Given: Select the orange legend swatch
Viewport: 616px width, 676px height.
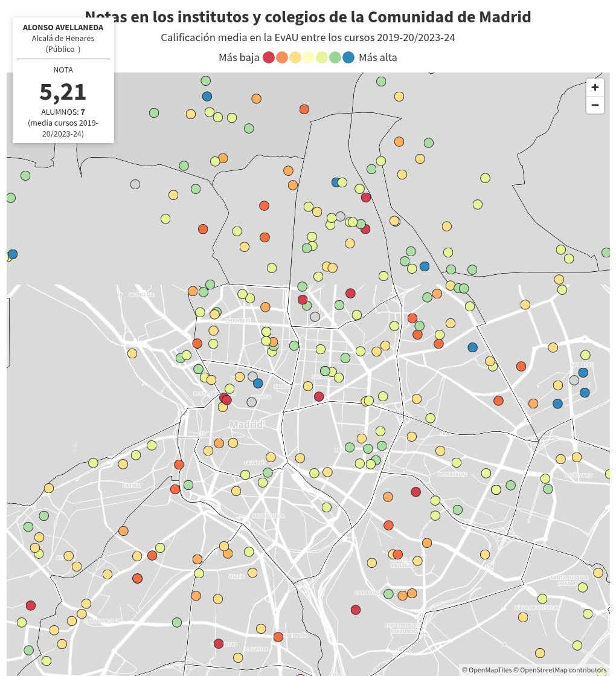Looking at the screenshot, I should 282,57.
